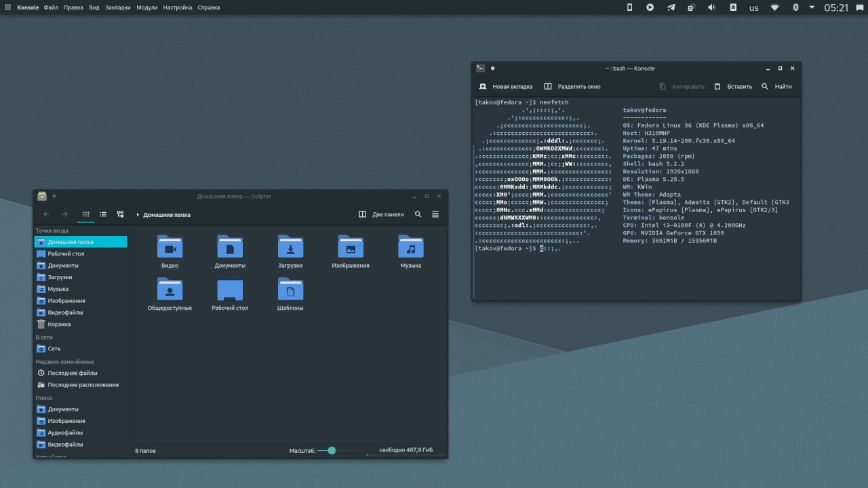Click the Bluetooth tray icon
Viewport: 868px width, 488px height.
[796, 7]
